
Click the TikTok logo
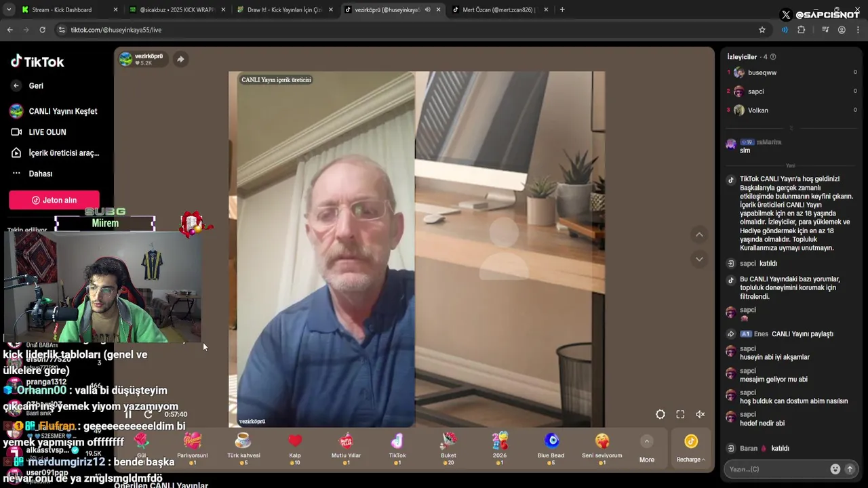(x=37, y=62)
